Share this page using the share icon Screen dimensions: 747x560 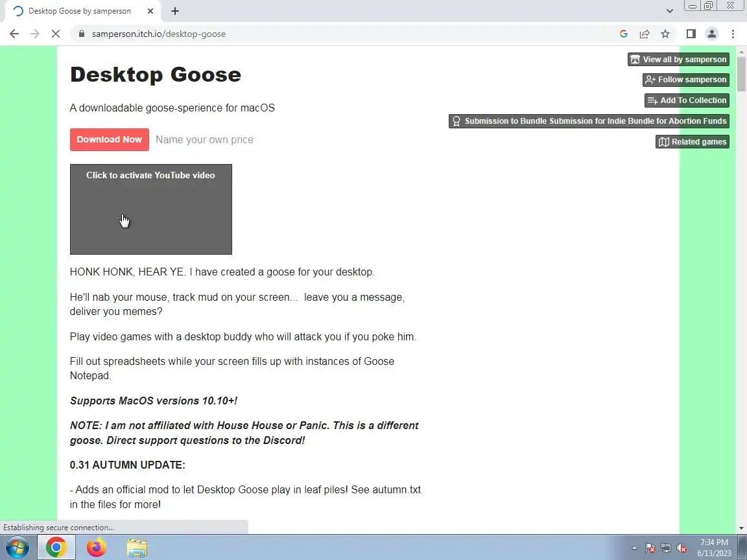(x=645, y=34)
